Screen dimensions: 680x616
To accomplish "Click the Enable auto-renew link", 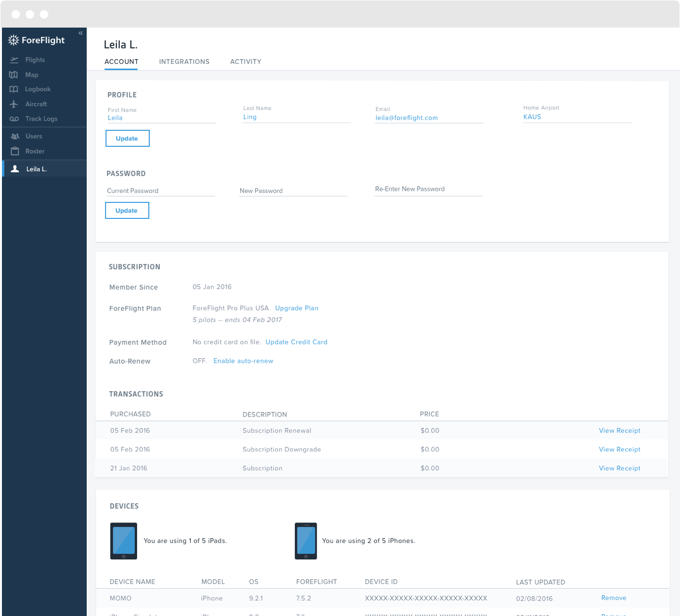I will (x=243, y=361).
